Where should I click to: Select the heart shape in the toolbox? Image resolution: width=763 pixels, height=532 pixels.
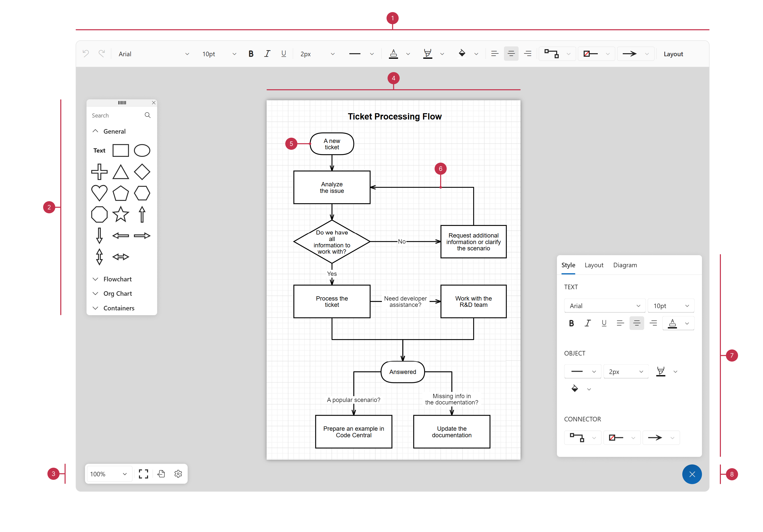click(x=99, y=193)
